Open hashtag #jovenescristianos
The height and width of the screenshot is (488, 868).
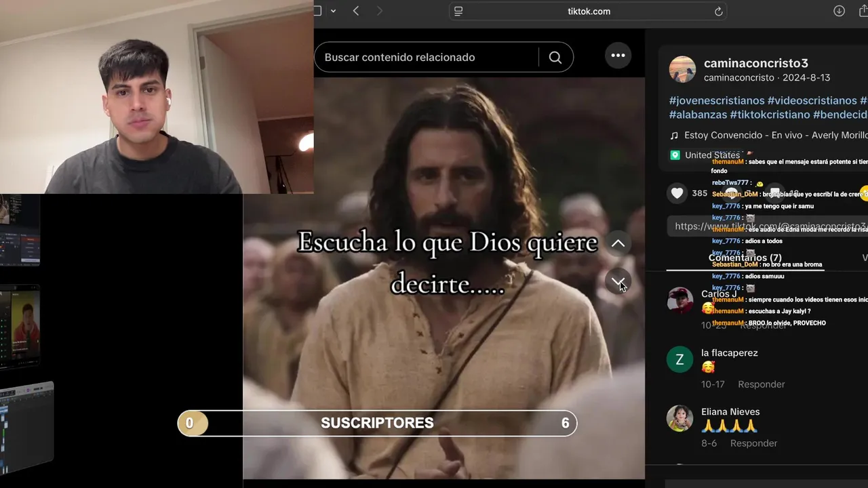click(x=717, y=100)
